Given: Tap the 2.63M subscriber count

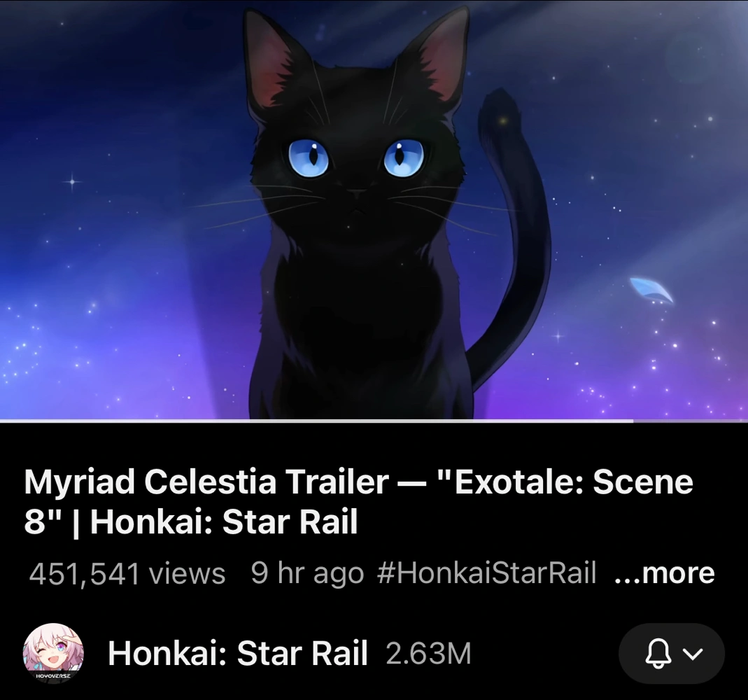Looking at the screenshot, I should point(428,653).
